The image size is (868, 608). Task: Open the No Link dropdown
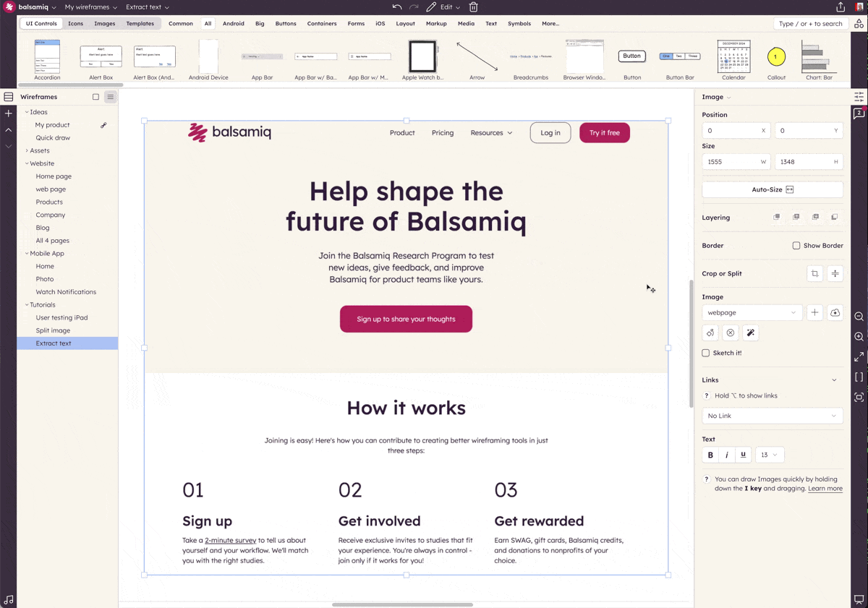[x=772, y=416]
